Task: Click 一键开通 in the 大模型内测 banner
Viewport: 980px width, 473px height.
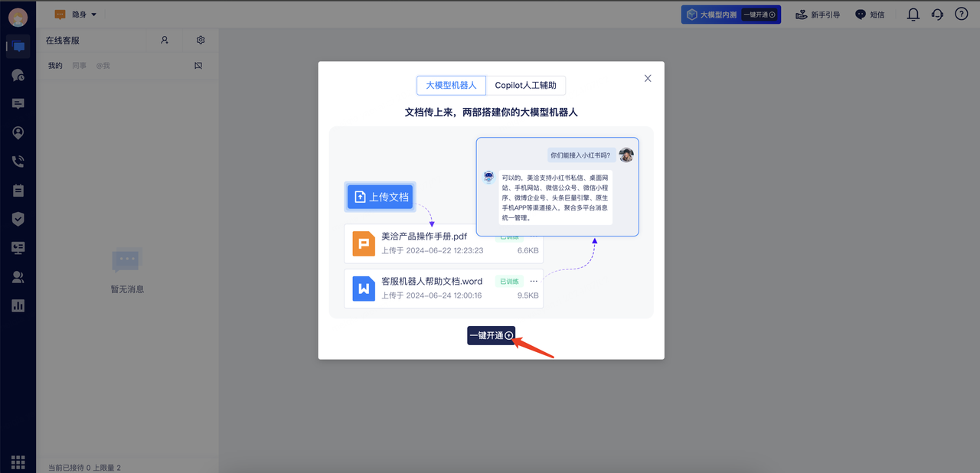Action: pos(759,15)
